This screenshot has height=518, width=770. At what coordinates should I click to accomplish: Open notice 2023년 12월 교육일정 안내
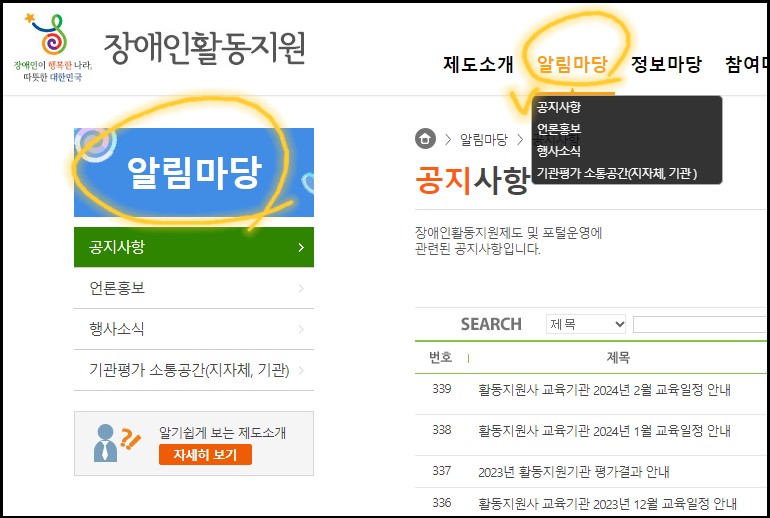click(607, 504)
